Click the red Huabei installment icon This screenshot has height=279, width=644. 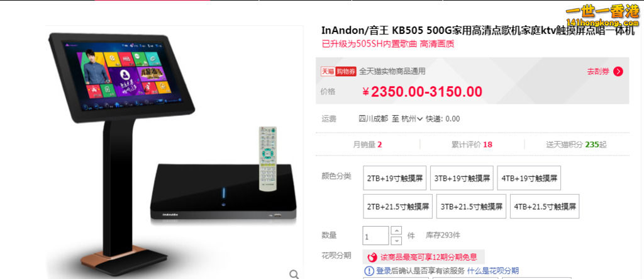click(372, 258)
